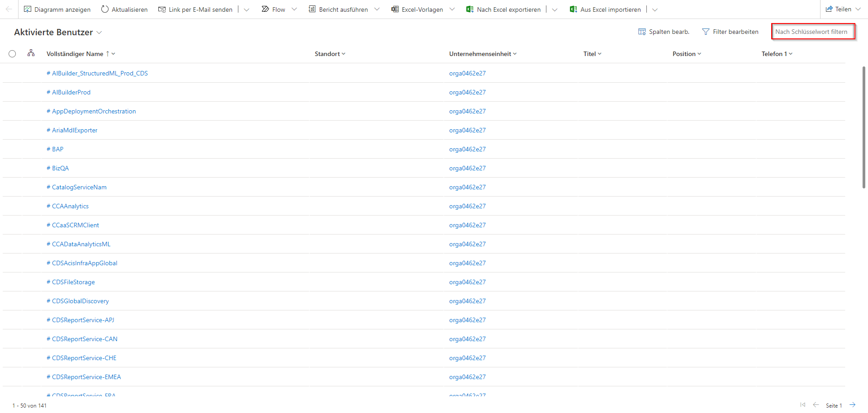Click Link per E-Mail senden button

(x=195, y=9)
